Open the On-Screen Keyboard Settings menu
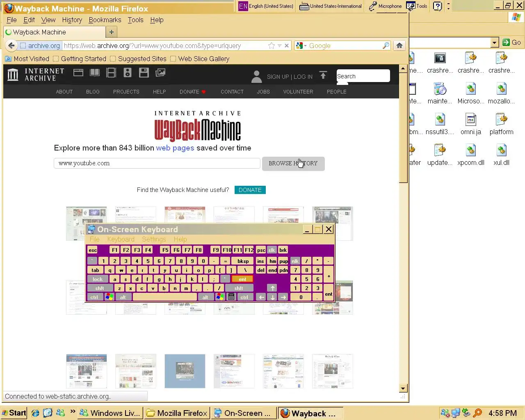The image size is (525, 420). (x=154, y=239)
